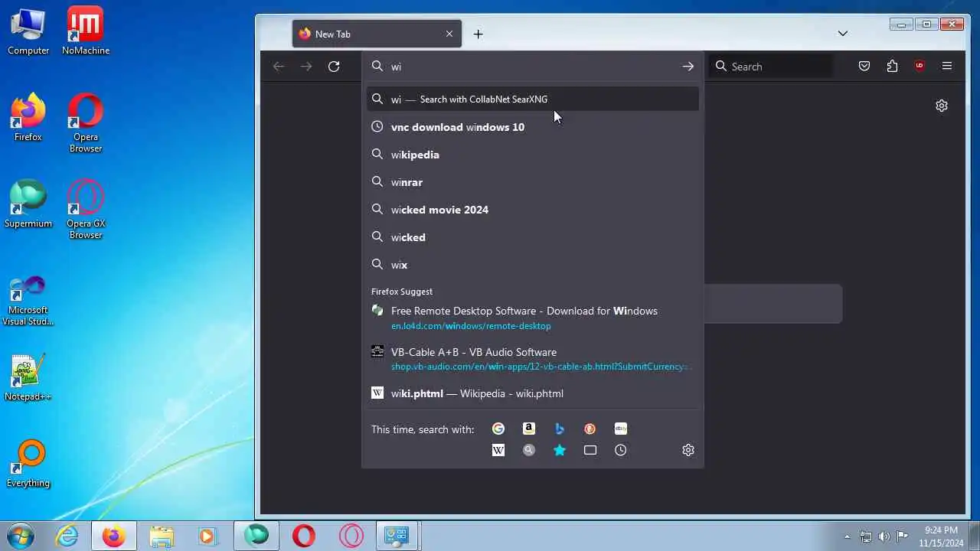Launch Supermium desktop shortcut
The image size is (980, 551).
click(x=28, y=204)
